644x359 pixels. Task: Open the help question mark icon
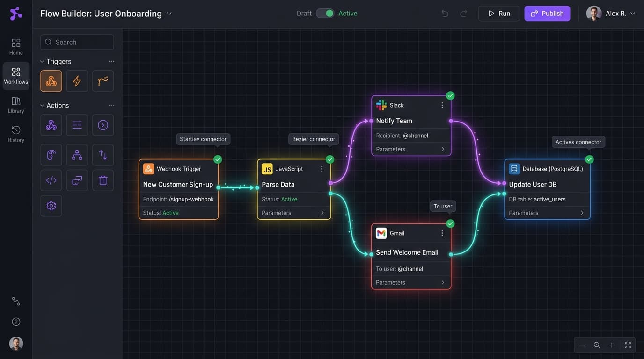16,322
